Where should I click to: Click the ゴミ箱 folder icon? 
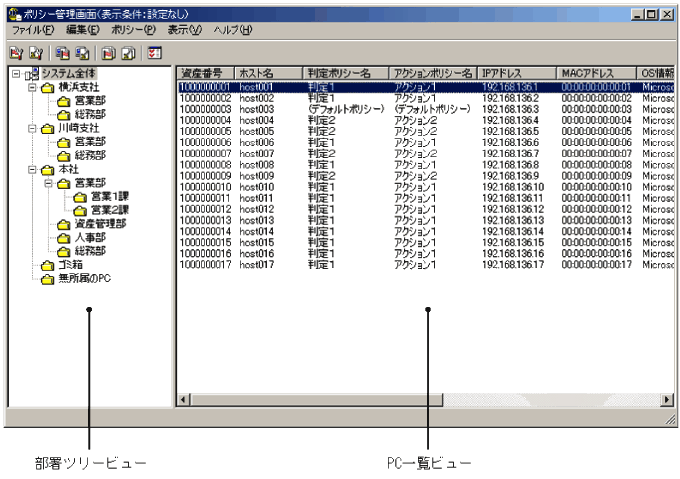point(47,266)
